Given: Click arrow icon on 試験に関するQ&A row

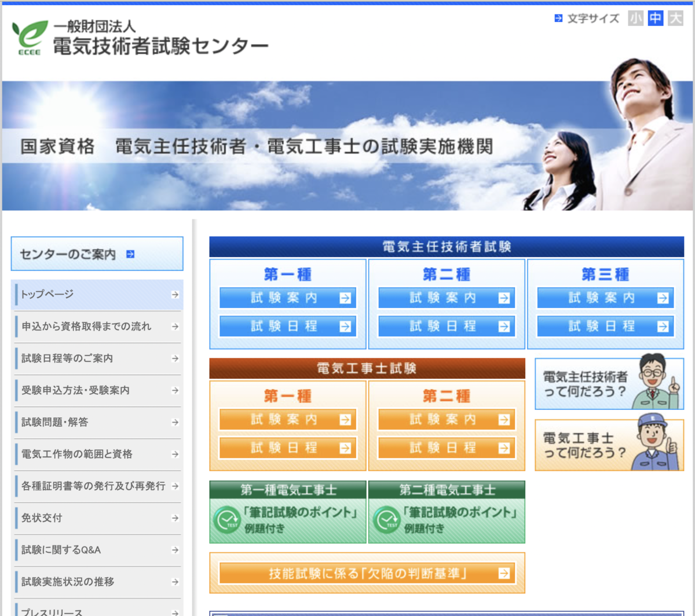Looking at the screenshot, I should tap(175, 550).
